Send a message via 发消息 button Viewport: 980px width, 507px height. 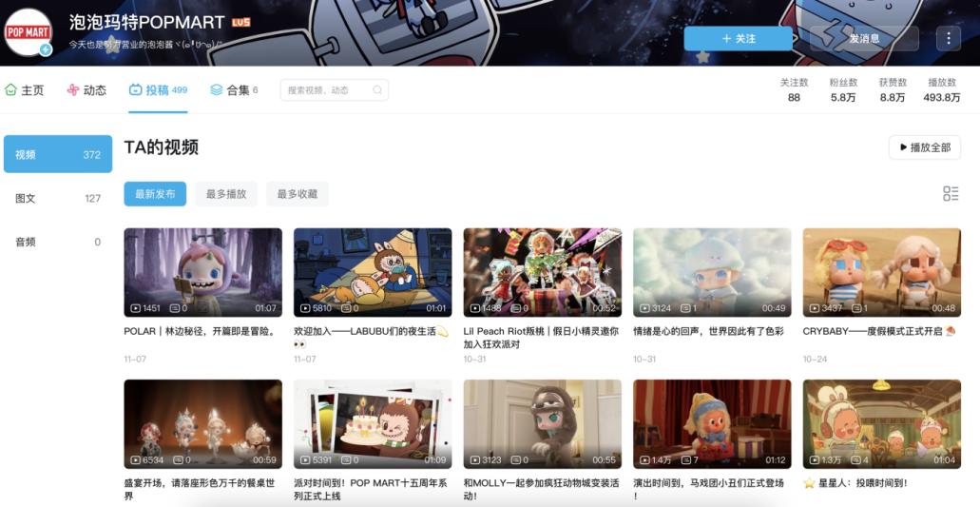864,39
